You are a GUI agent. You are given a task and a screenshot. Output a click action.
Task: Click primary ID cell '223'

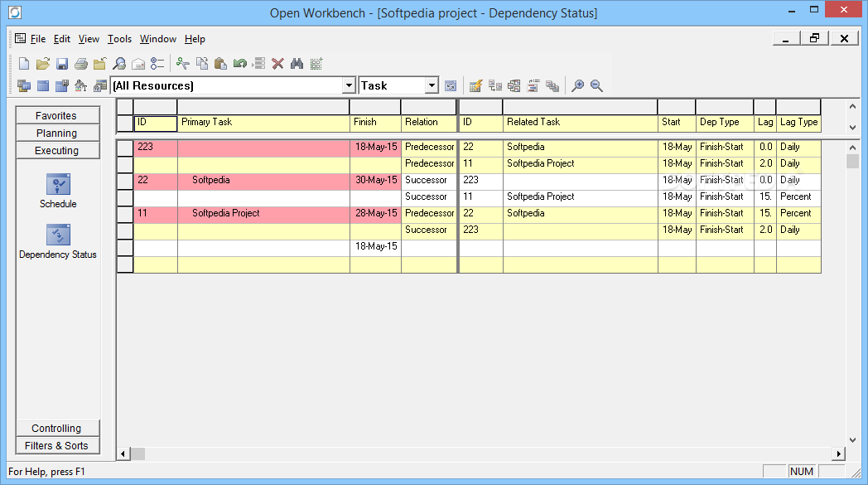(155, 148)
